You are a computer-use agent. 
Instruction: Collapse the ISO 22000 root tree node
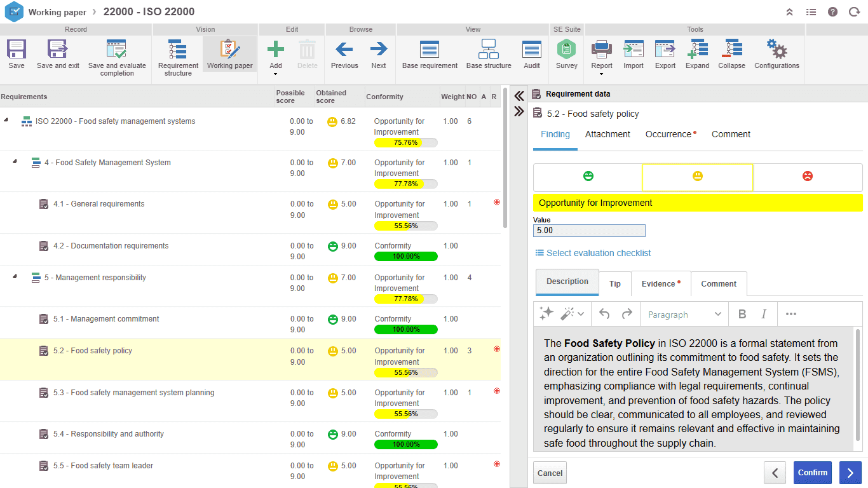6,121
